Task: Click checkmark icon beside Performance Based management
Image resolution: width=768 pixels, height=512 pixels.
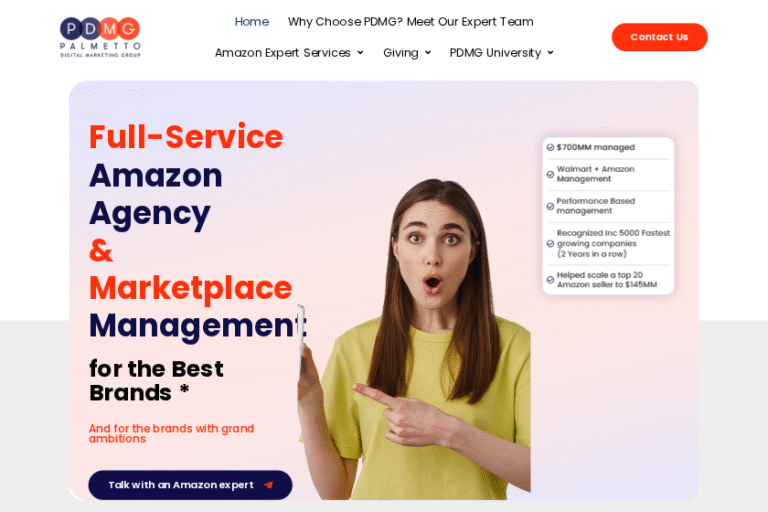Action: click(x=550, y=206)
